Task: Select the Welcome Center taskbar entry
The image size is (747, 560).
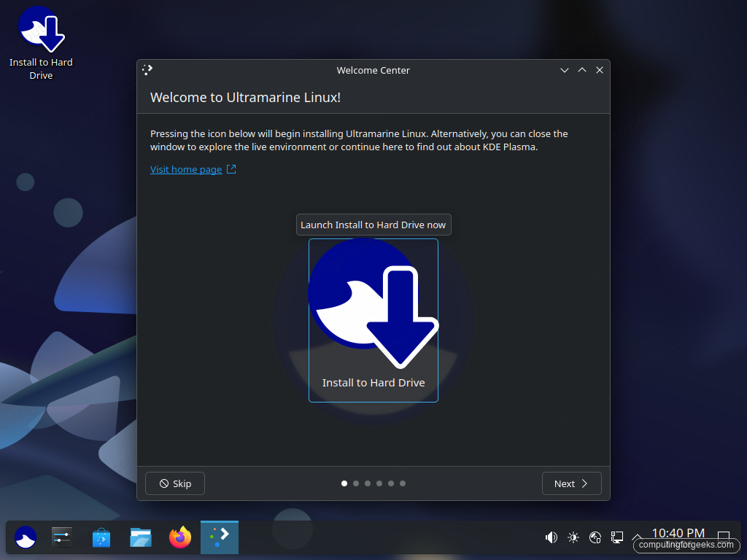Action: 219,537
